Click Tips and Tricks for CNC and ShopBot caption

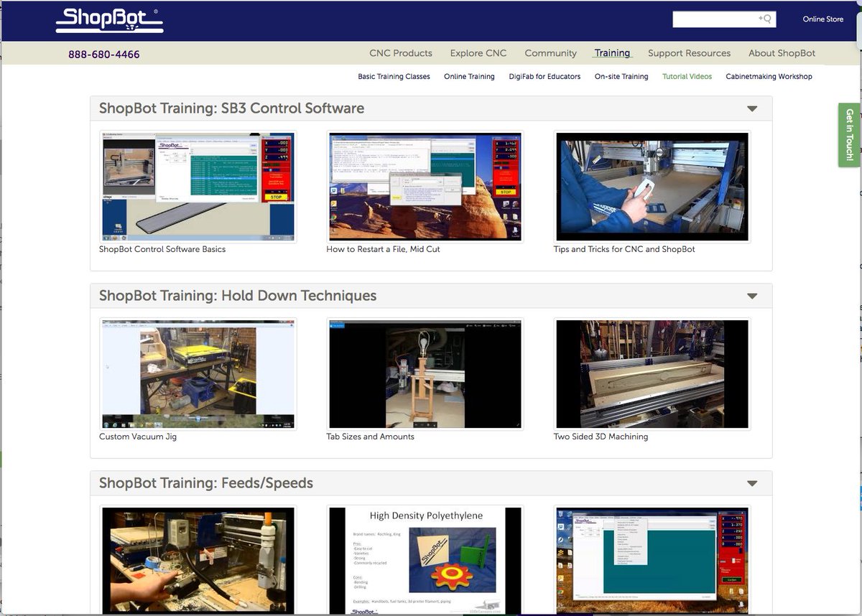click(624, 249)
